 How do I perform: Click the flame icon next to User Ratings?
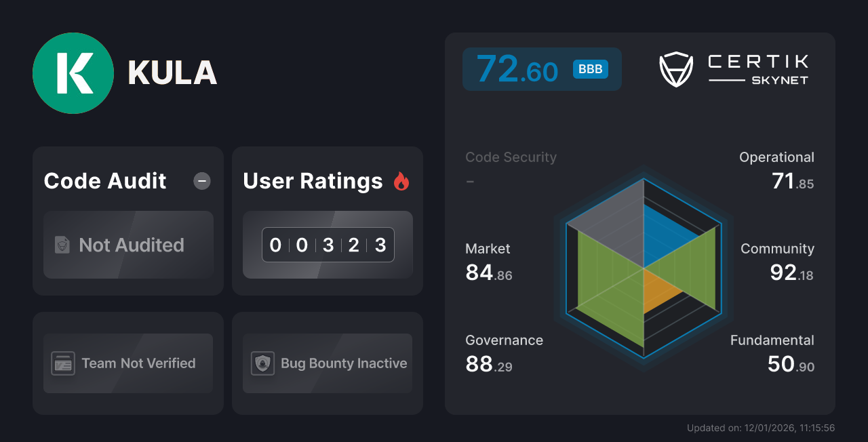point(401,180)
